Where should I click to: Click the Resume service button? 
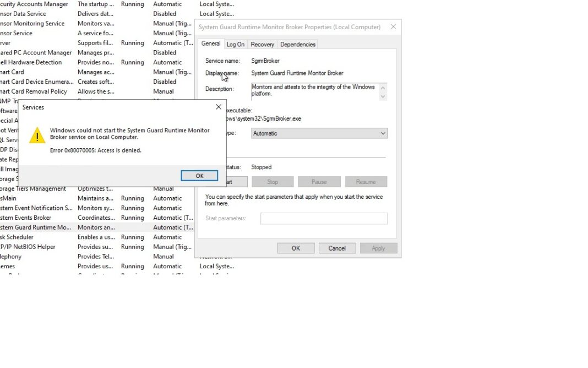pos(366,181)
